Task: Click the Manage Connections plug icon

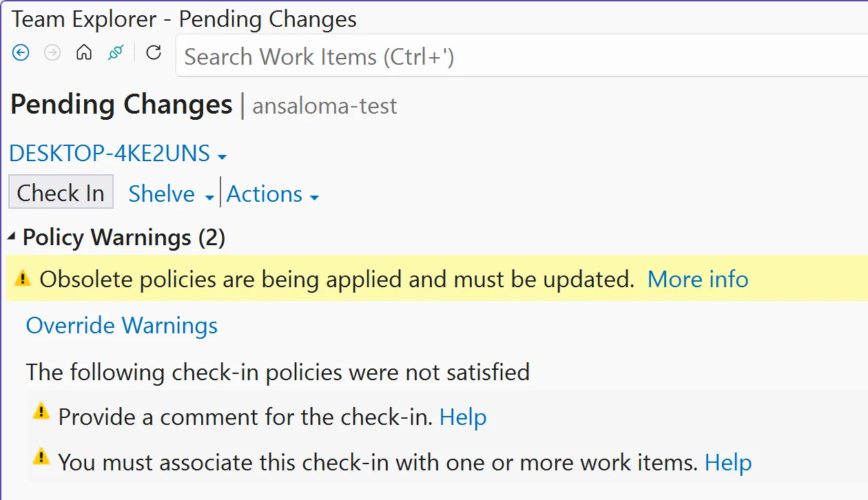Action: pyautogui.click(x=114, y=52)
